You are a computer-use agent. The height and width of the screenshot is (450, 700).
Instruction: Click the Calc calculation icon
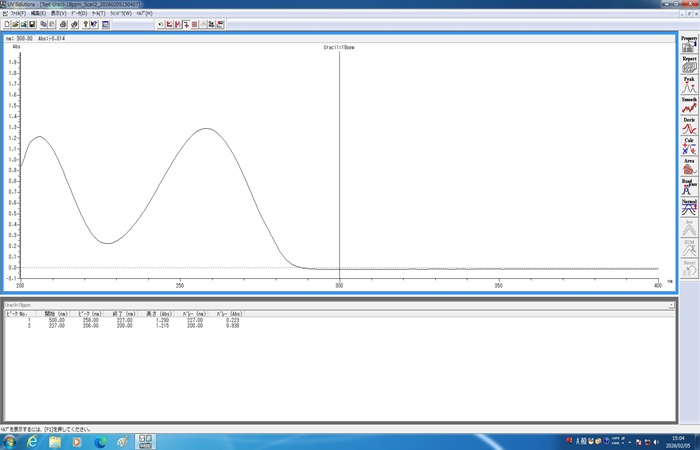tap(689, 147)
